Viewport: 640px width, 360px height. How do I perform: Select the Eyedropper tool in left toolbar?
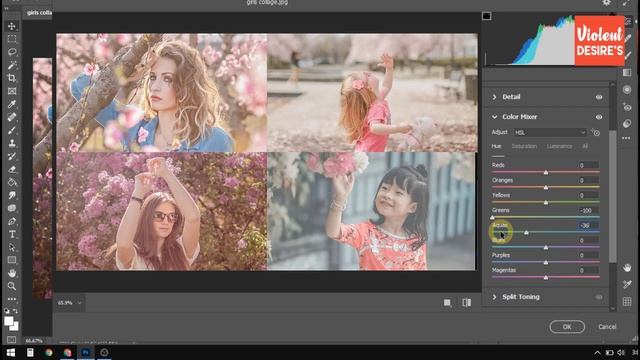click(12, 104)
